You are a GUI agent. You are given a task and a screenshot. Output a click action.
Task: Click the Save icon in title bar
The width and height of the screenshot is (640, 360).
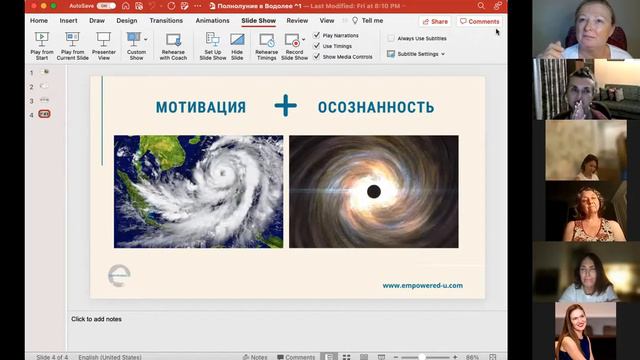pyautogui.click(x=139, y=6)
